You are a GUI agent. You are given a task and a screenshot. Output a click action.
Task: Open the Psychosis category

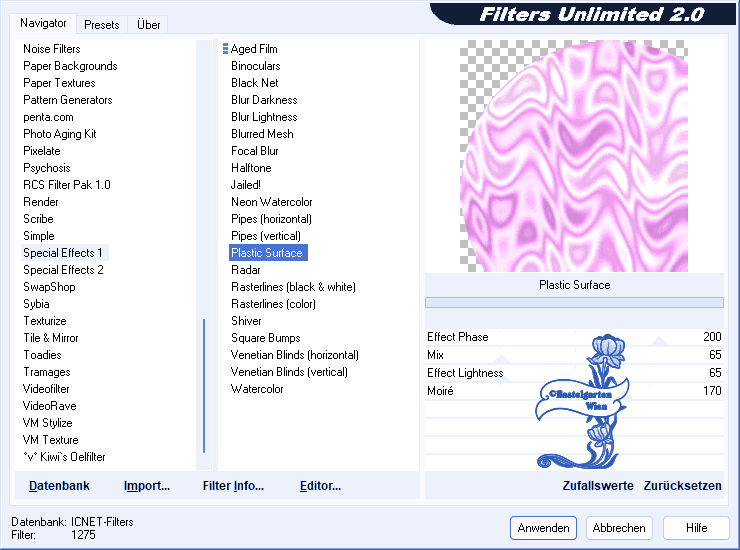tap(46, 168)
